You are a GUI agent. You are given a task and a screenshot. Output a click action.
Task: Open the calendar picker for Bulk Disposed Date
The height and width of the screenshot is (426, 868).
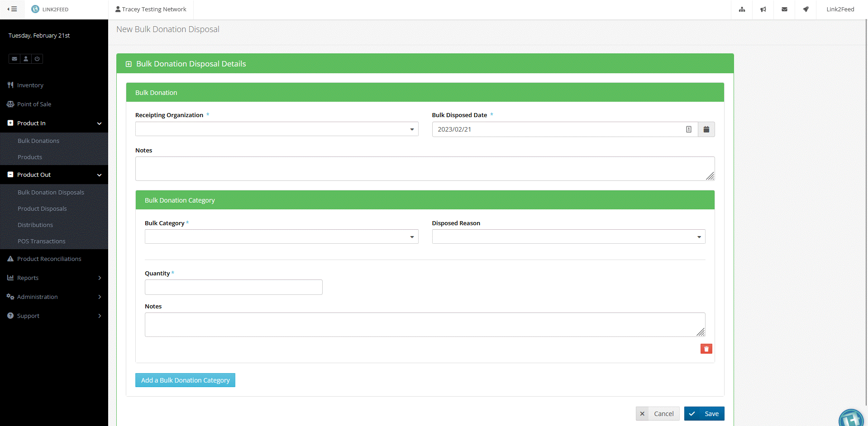[x=706, y=129]
